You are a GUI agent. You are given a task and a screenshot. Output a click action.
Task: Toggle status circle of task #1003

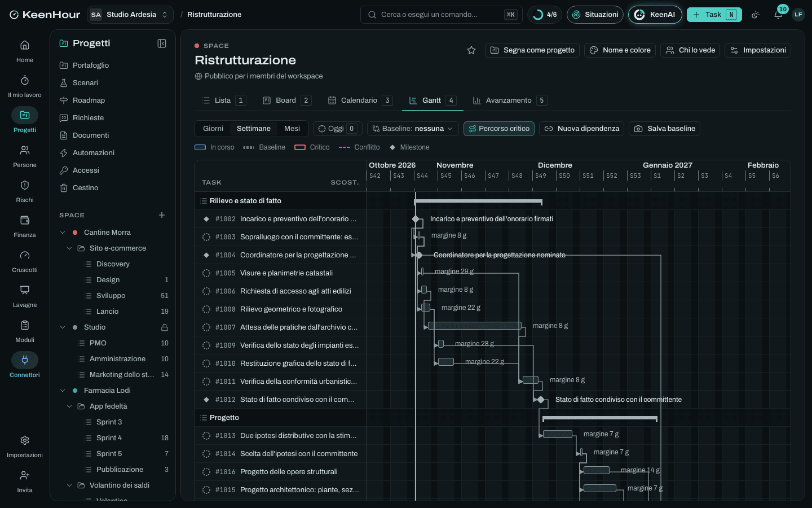coord(206,237)
